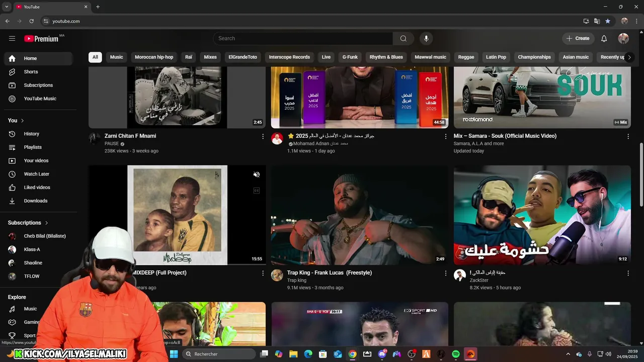Select the ElGrandeToto filter chip
644x362 pixels.
(243, 57)
